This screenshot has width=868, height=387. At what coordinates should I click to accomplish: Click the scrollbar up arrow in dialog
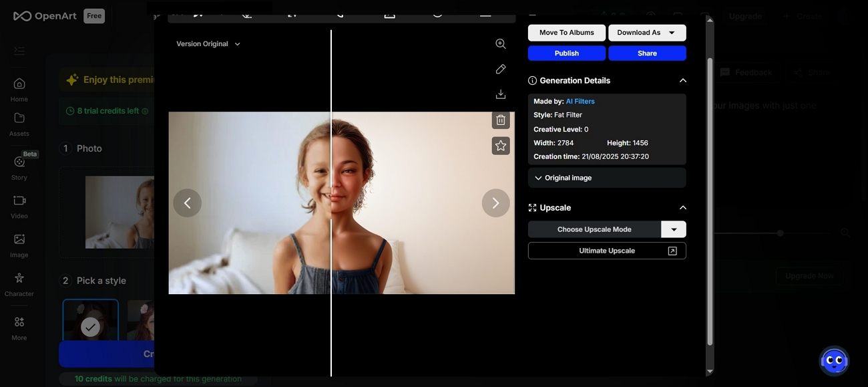tap(710, 20)
